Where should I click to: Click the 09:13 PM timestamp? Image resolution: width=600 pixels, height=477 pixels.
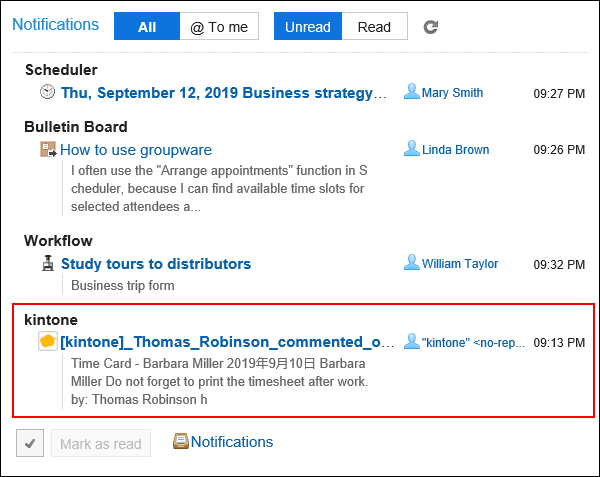(559, 342)
